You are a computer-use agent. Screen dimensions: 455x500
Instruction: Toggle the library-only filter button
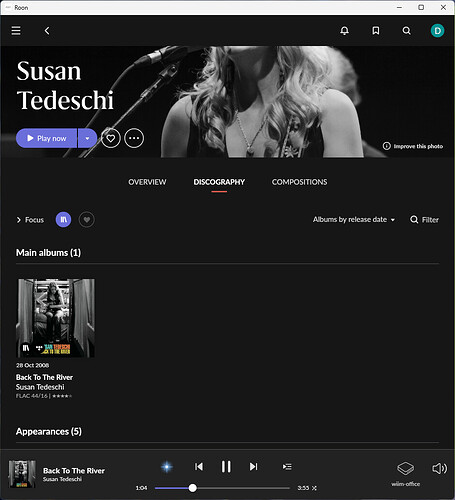[63, 220]
